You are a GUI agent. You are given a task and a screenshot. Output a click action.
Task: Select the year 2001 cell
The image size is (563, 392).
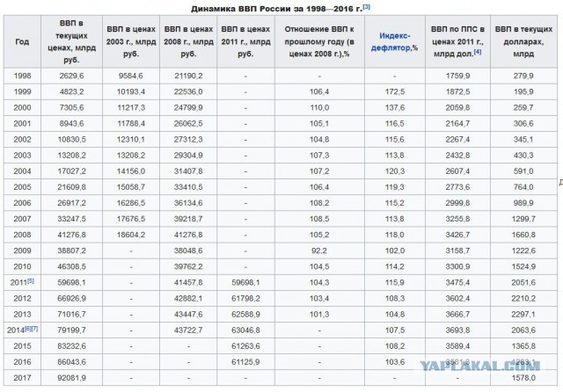point(22,124)
